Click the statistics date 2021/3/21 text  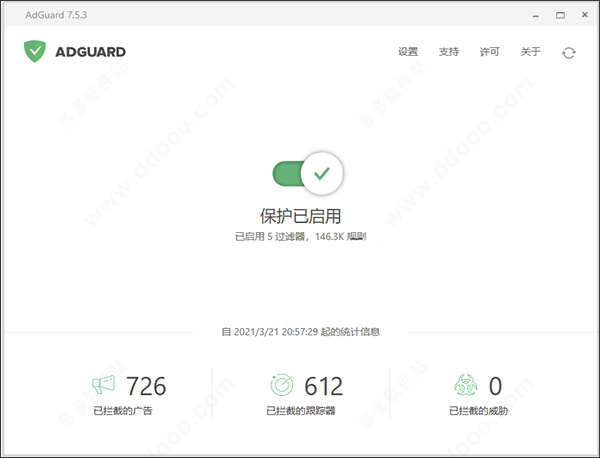click(301, 332)
